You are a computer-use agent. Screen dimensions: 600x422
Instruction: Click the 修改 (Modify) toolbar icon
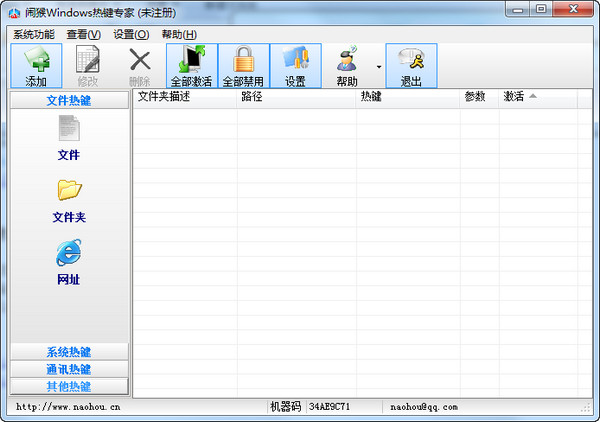[x=88, y=65]
